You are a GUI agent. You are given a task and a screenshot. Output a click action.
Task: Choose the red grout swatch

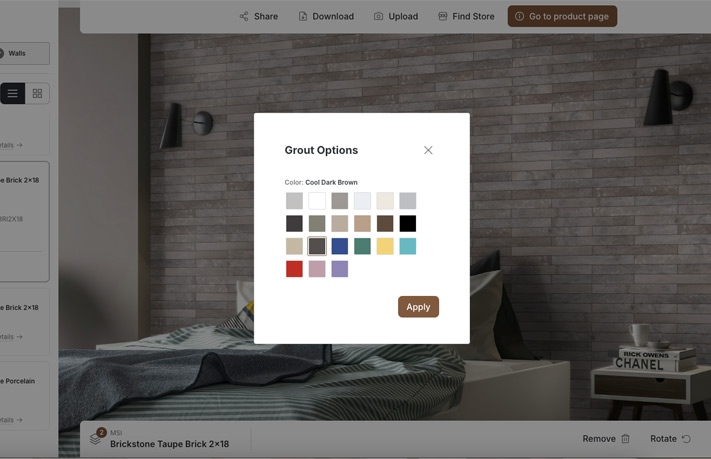pyautogui.click(x=294, y=269)
